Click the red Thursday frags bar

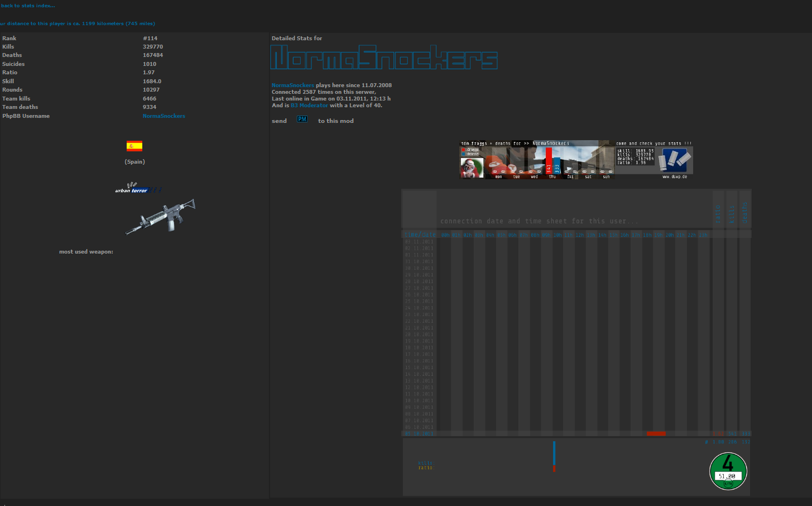549,161
